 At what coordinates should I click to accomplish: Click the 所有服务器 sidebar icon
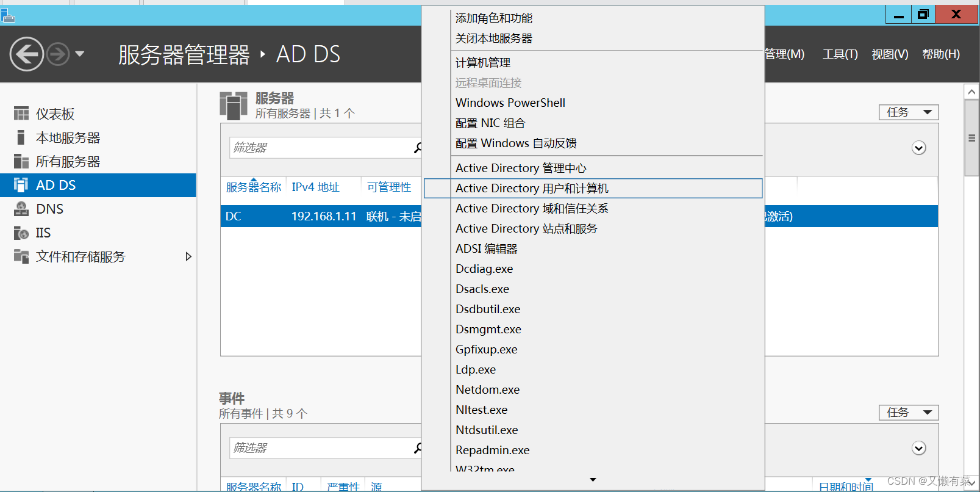click(x=21, y=161)
